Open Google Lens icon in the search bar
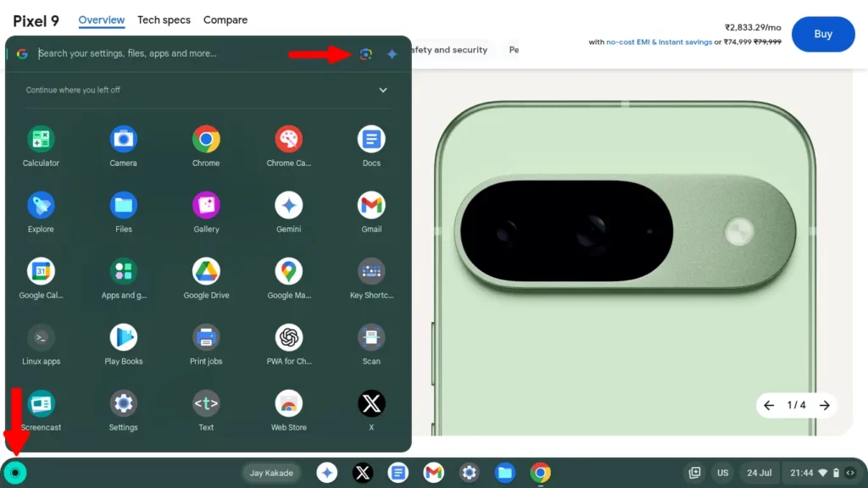The width and height of the screenshot is (868, 488). [365, 53]
